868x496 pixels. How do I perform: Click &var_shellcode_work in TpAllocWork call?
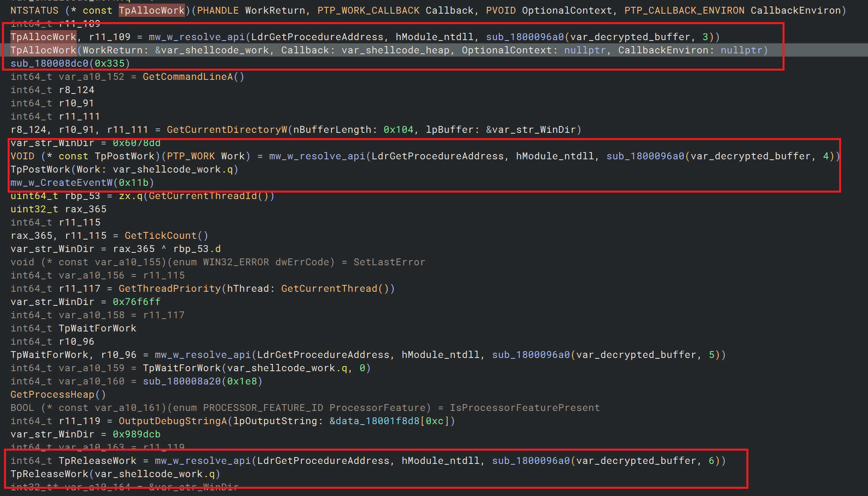tap(212, 50)
